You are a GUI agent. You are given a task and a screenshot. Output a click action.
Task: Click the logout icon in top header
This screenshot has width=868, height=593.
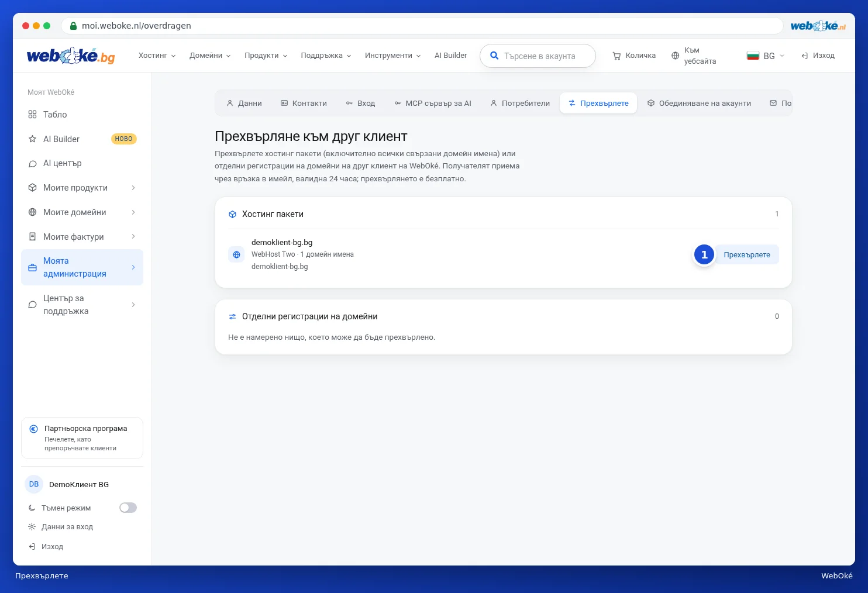(805, 56)
